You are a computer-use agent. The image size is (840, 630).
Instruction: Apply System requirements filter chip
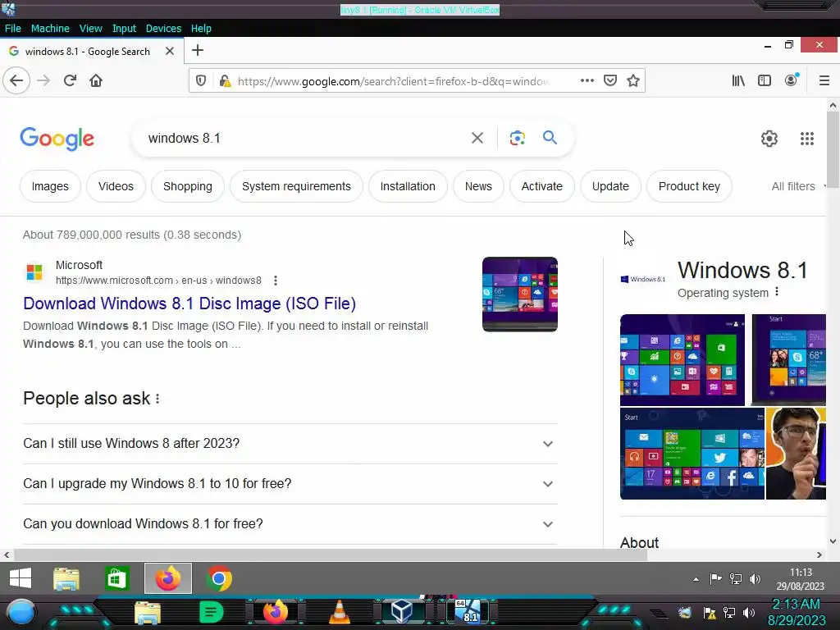pos(296,186)
